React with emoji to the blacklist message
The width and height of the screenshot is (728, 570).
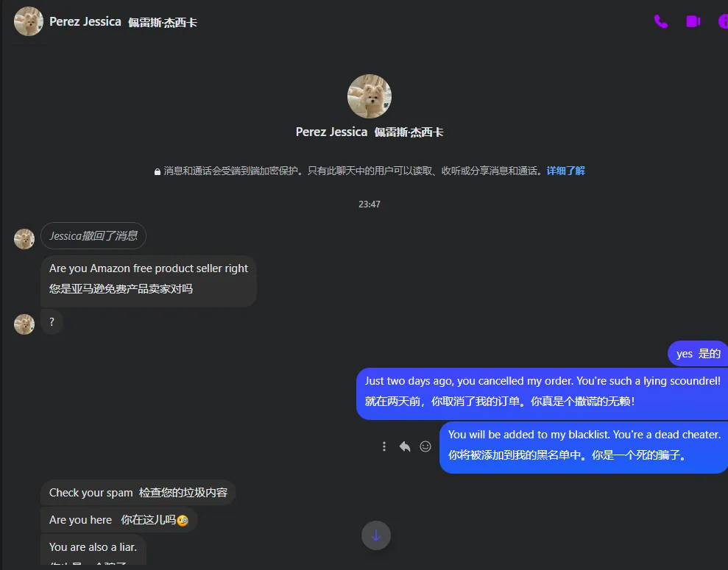click(425, 446)
